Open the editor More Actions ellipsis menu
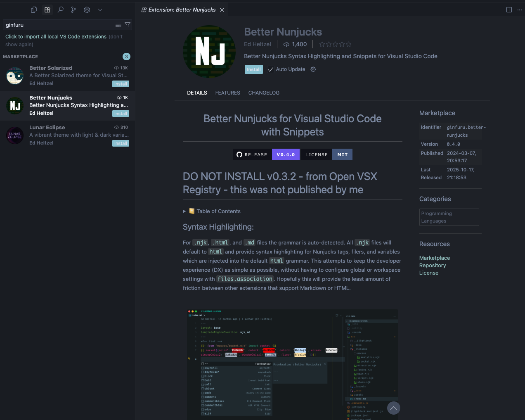525x420 pixels. (520, 9)
